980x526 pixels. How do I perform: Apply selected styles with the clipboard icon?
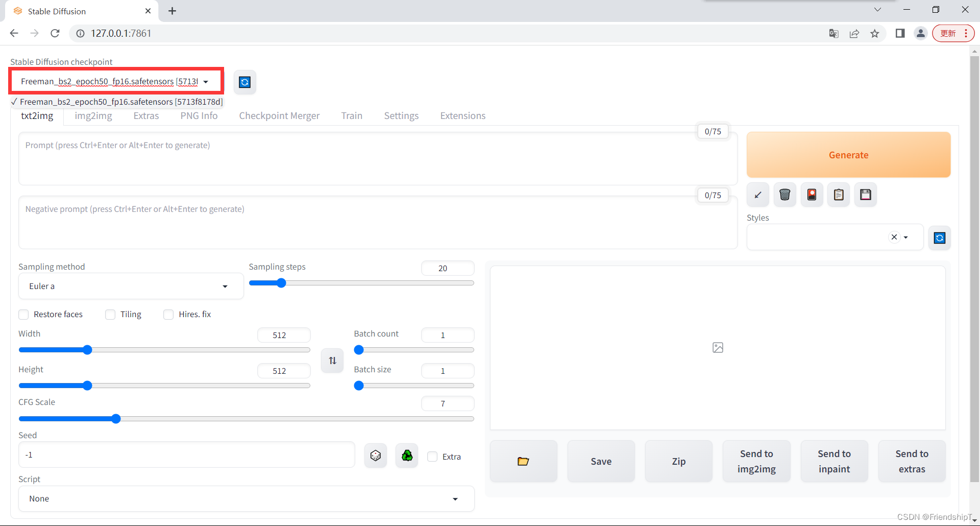click(839, 195)
